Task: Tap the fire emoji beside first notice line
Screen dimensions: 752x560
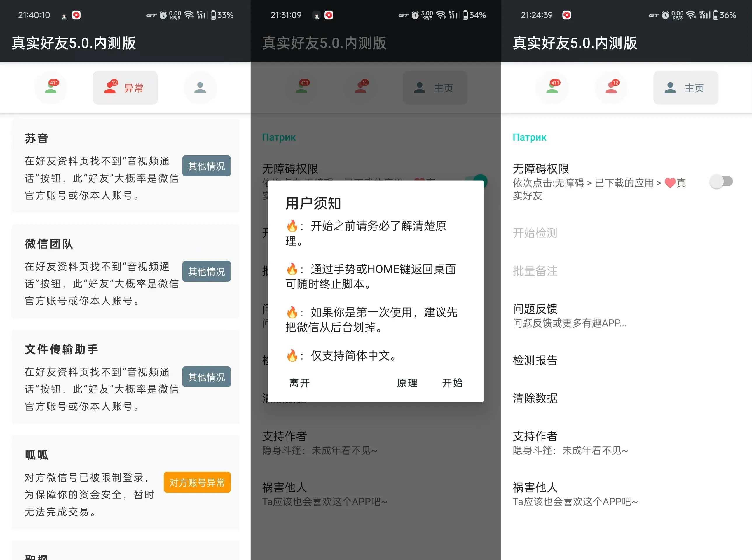Action: [x=292, y=226]
